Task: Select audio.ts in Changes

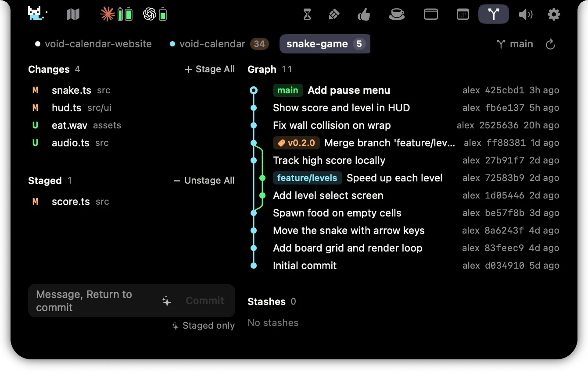Action: (132, 143)
